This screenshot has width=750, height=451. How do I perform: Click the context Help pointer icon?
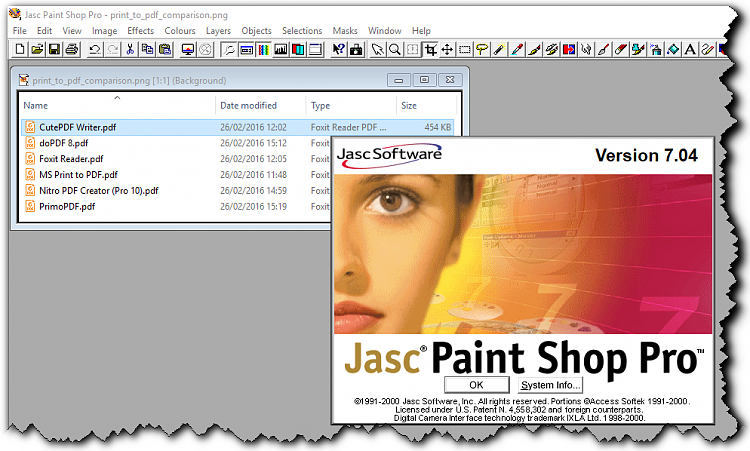[339, 49]
